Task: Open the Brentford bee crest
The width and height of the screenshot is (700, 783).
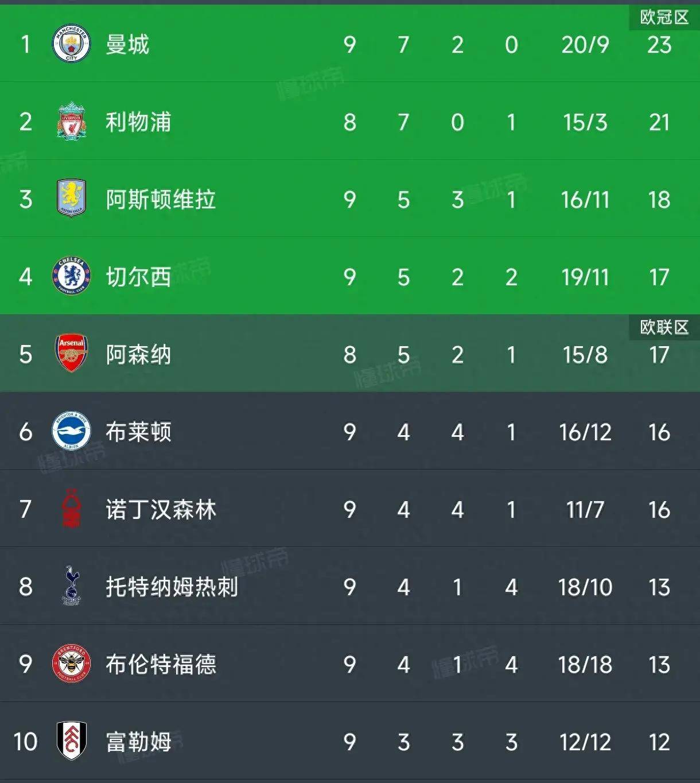Action: 71,664
